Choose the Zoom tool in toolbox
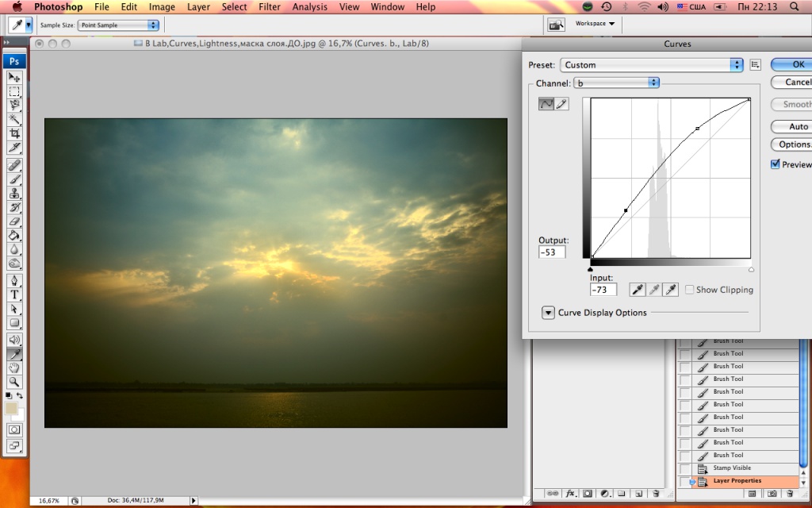Image resolution: width=812 pixels, height=508 pixels. [x=14, y=382]
